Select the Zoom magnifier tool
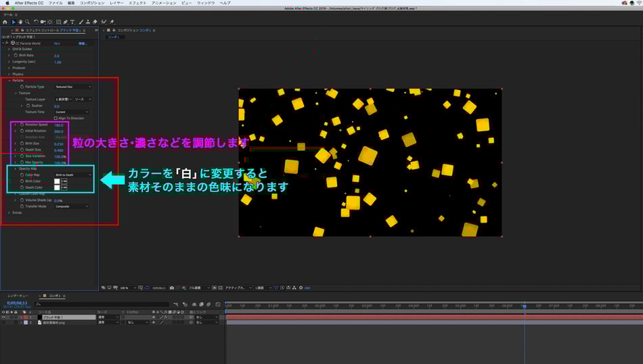Viewport: 643px width, 364px height. click(27, 22)
